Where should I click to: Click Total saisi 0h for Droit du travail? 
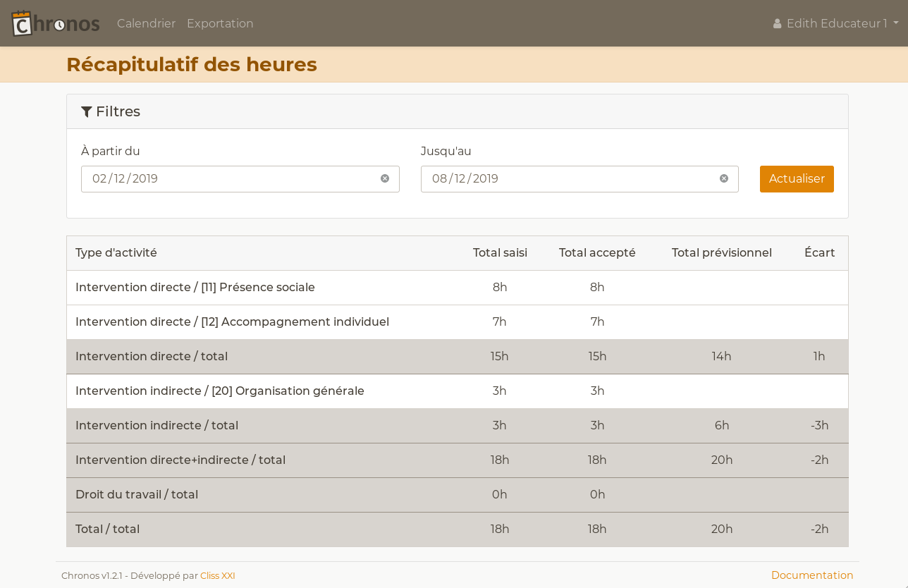pyautogui.click(x=500, y=494)
